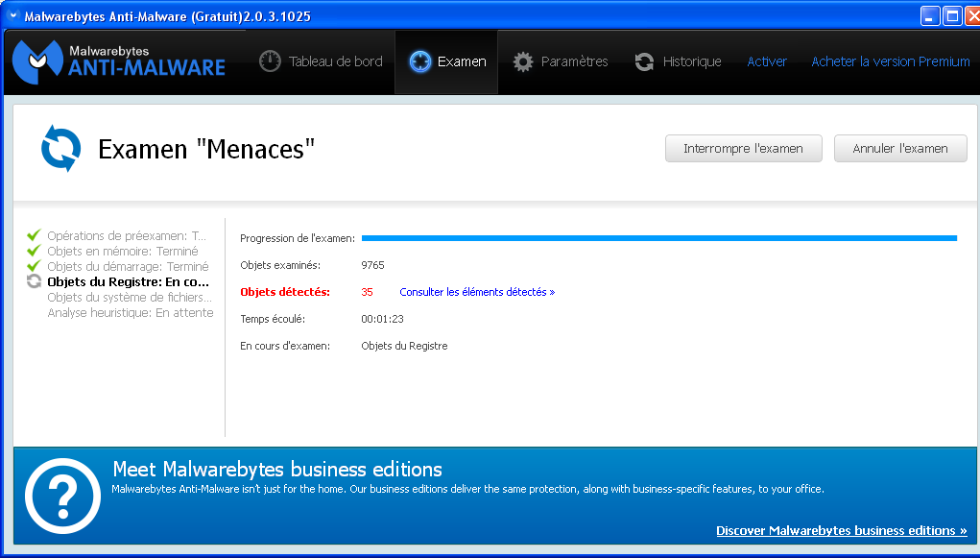This screenshot has height=558, width=980.
Task: Minimize the Malwarebytes window
Action: click(930, 15)
